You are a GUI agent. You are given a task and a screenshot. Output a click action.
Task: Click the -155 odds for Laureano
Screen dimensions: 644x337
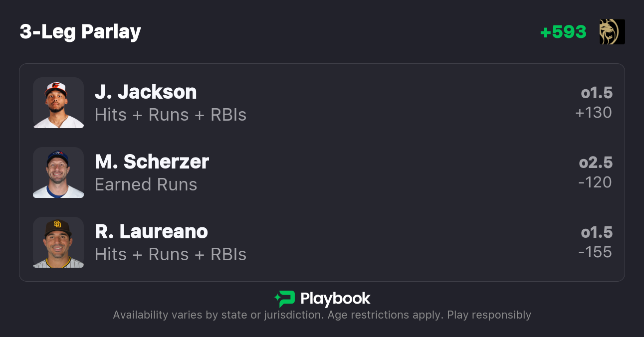click(x=595, y=252)
